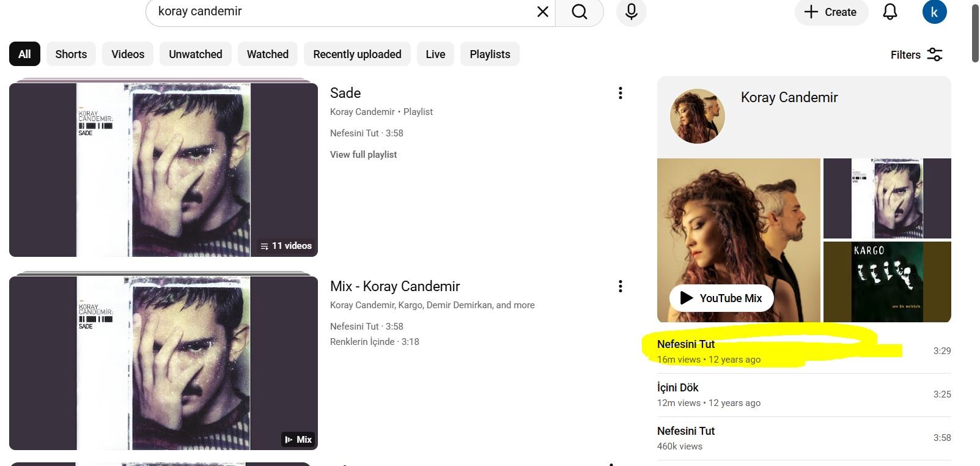Viewport: 980px width, 466px height.
Task: Click the magnifying glass search button
Action: tap(579, 12)
